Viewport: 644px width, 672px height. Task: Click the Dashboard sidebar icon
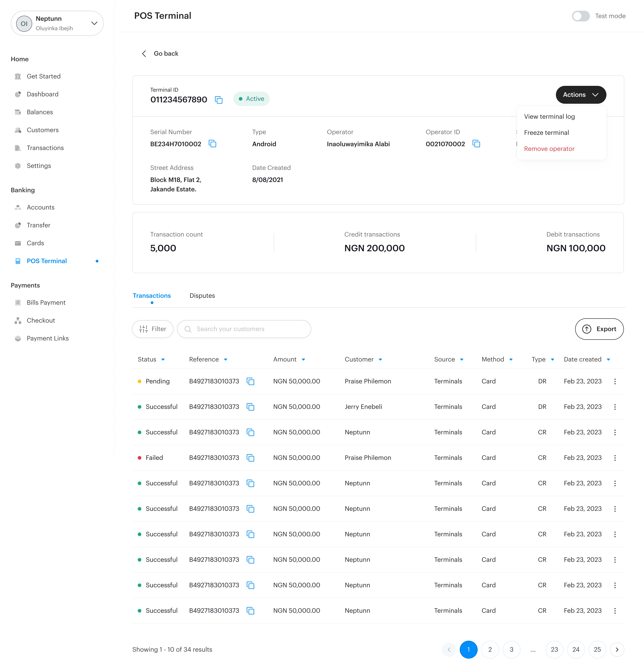[18, 94]
